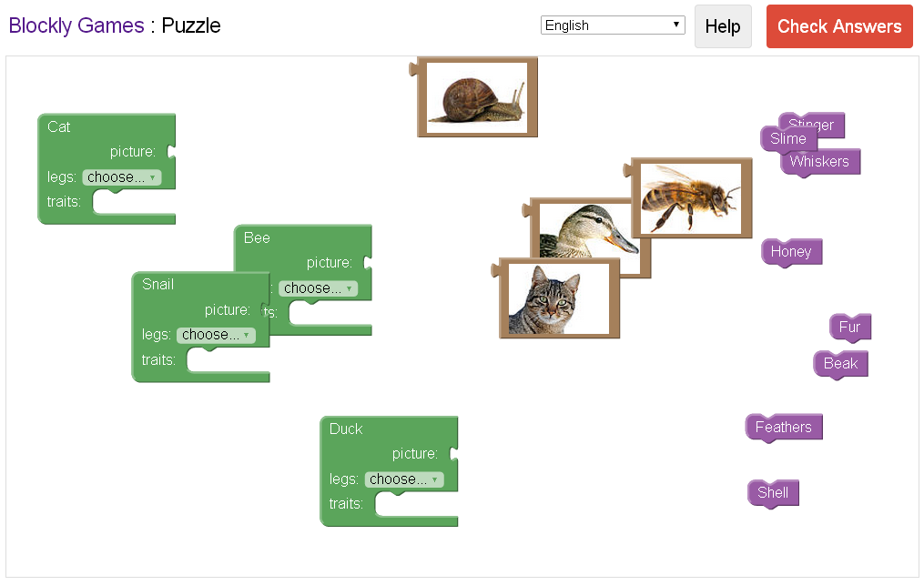This screenshot has height=585, width=924.
Task: Click the Puzzle page title text
Action: click(191, 25)
